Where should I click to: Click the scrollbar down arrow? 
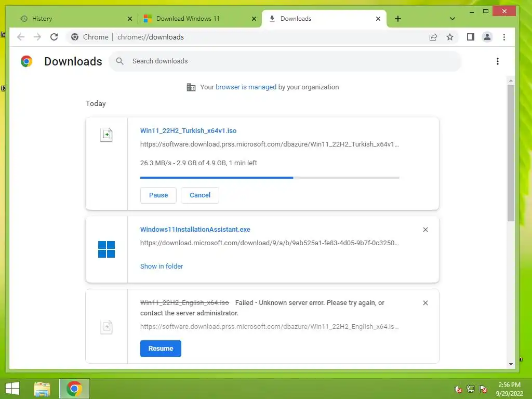click(511, 364)
